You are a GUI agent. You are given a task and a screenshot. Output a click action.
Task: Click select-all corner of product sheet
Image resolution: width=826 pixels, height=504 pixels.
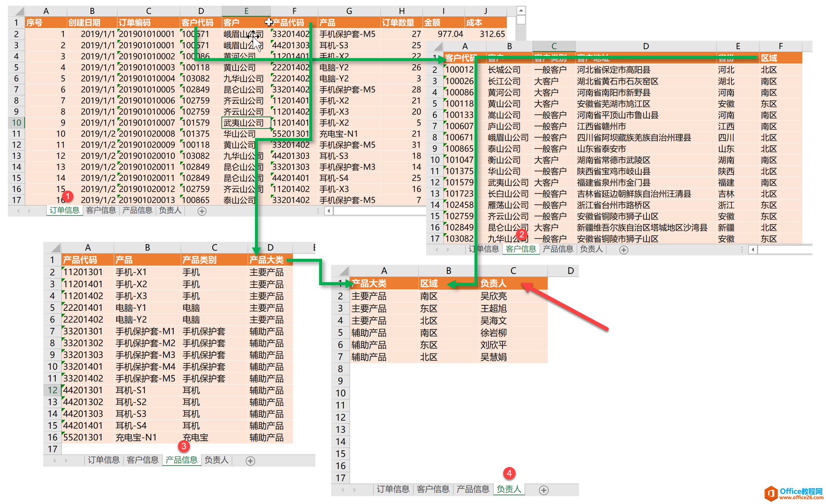(53, 247)
